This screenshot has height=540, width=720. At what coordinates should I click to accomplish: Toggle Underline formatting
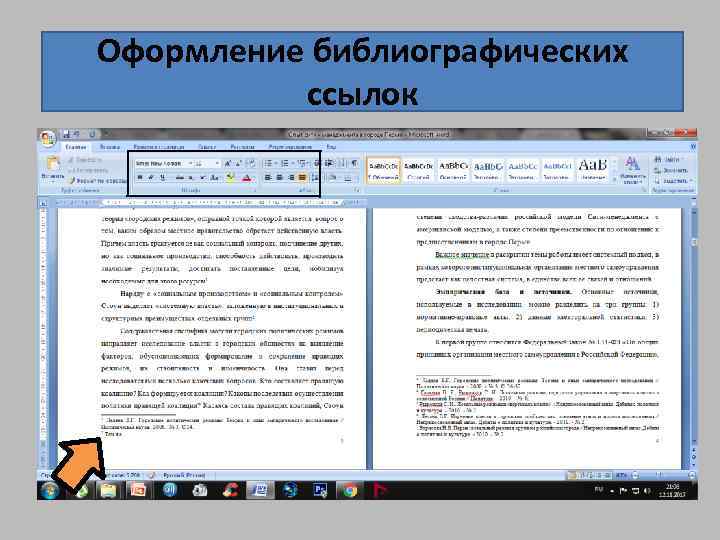click(x=163, y=177)
